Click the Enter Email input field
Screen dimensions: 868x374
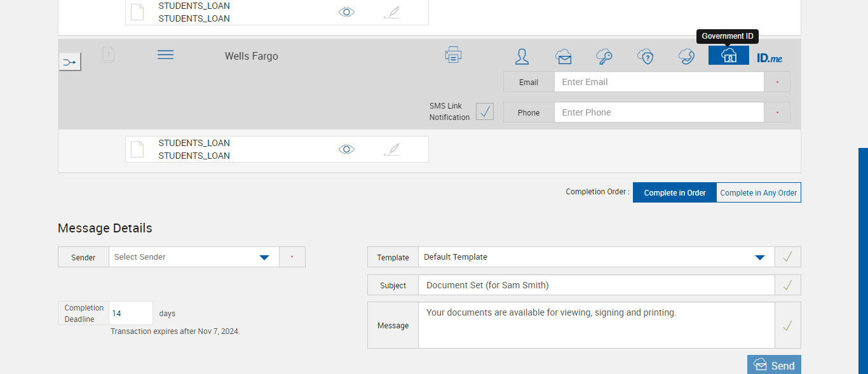[658, 82]
